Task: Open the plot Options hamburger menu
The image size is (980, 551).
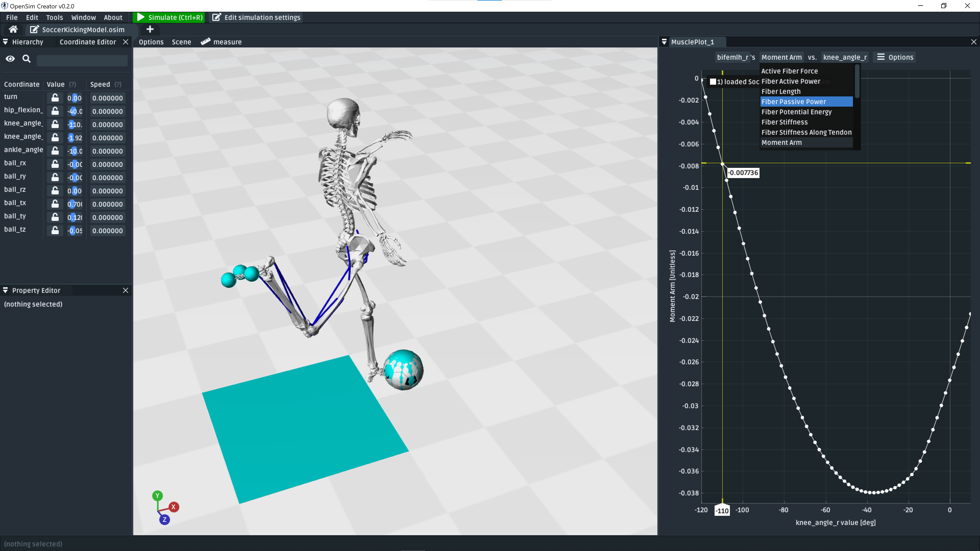Action: pos(895,57)
